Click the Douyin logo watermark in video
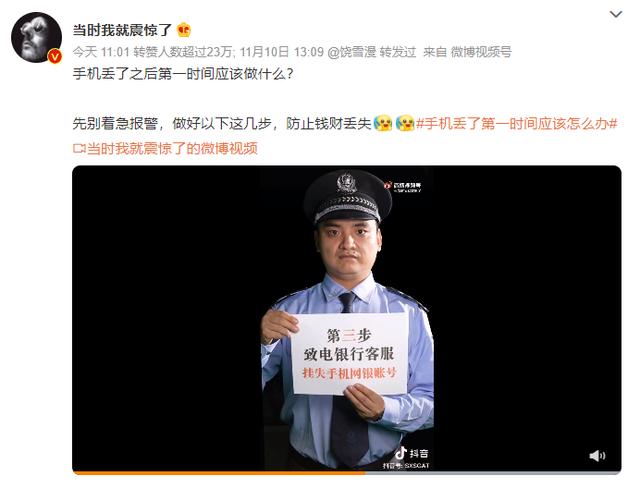This screenshot has height=488, width=640. click(411, 453)
